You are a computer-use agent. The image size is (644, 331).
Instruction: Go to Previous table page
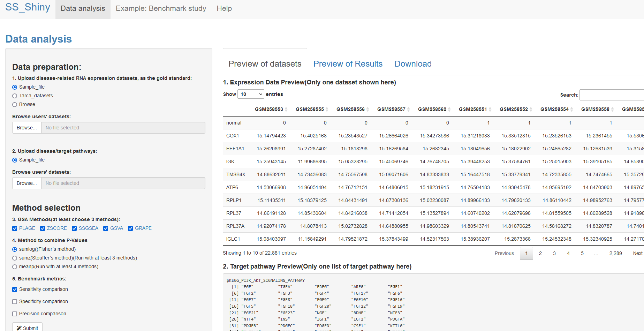click(x=504, y=253)
